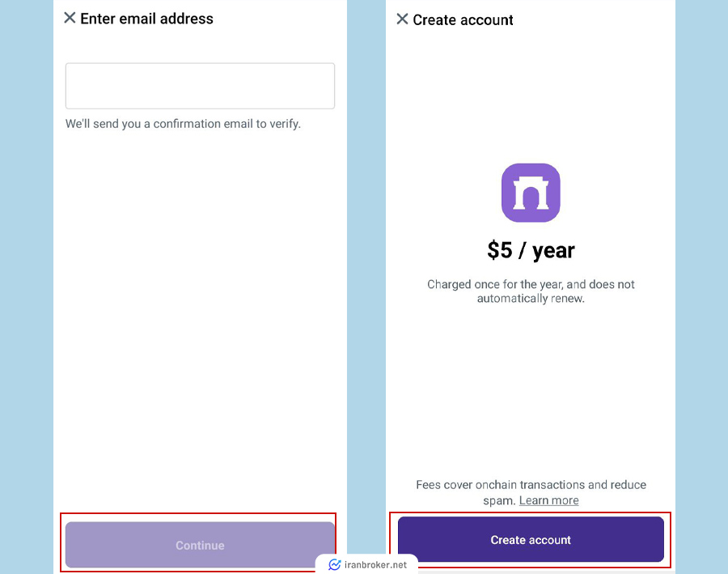Click the word "spam." before Learn more

point(500,501)
